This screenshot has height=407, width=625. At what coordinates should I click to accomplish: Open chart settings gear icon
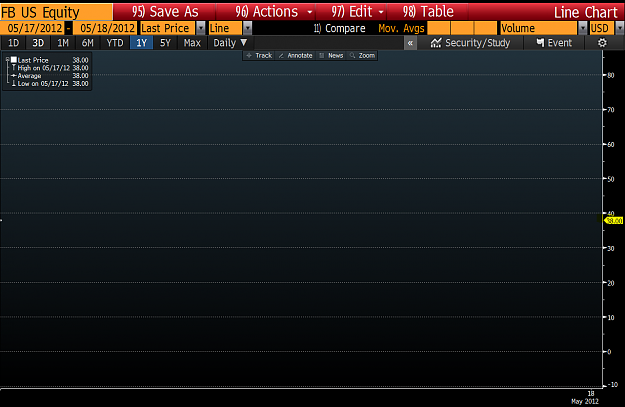coord(602,43)
